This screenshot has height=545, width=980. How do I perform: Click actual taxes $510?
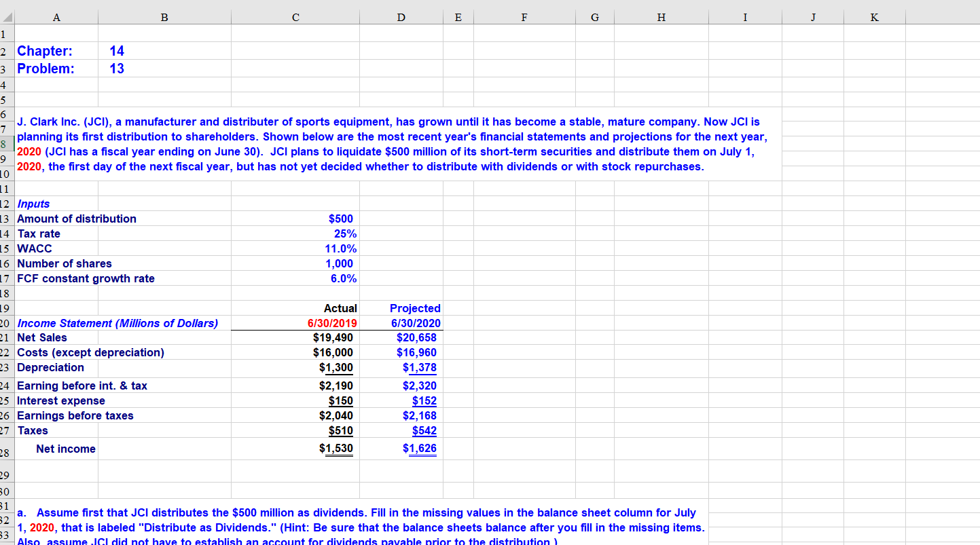341,430
